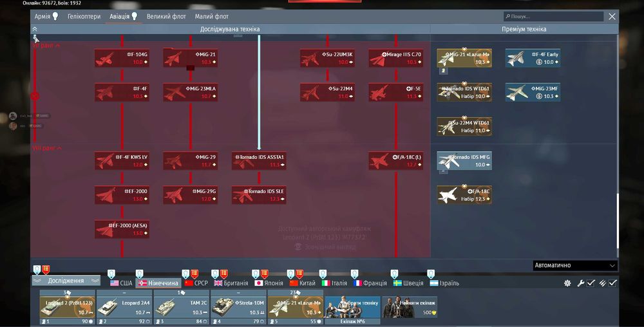Click the red rank marker on left slider
Screen dimensions: 644x327
(35, 96)
